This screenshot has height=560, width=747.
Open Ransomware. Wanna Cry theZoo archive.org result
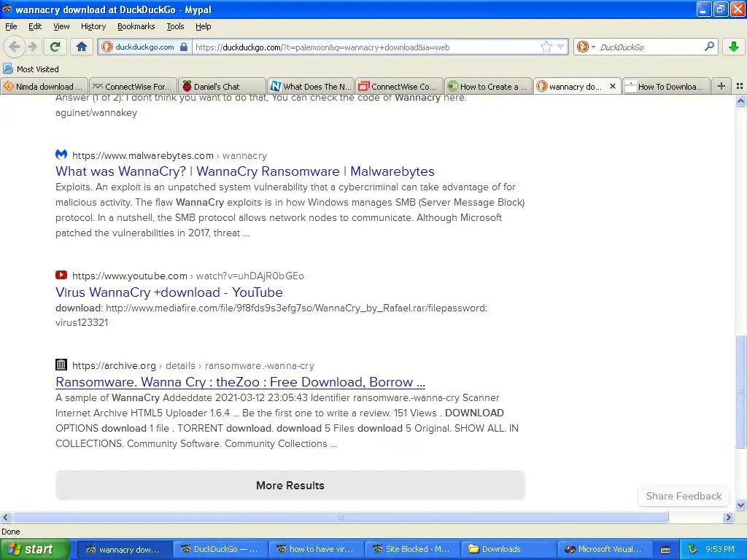pyautogui.click(x=240, y=382)
